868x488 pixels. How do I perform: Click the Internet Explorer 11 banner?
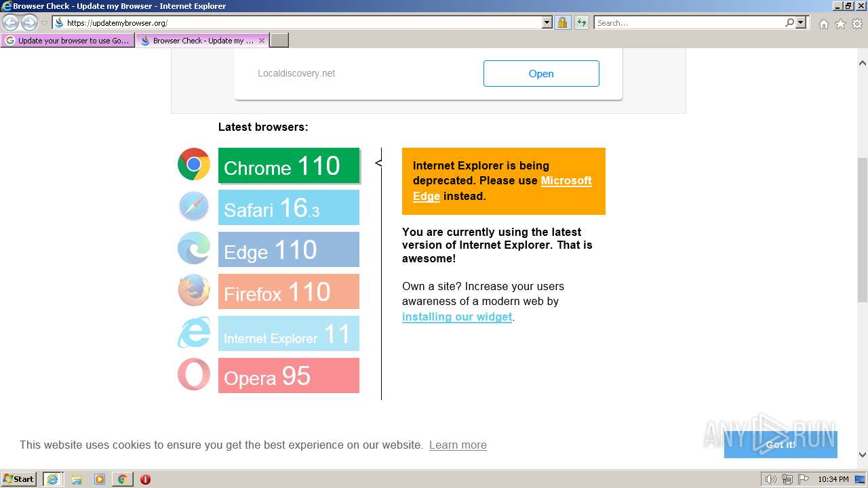(x=289, y=333)
